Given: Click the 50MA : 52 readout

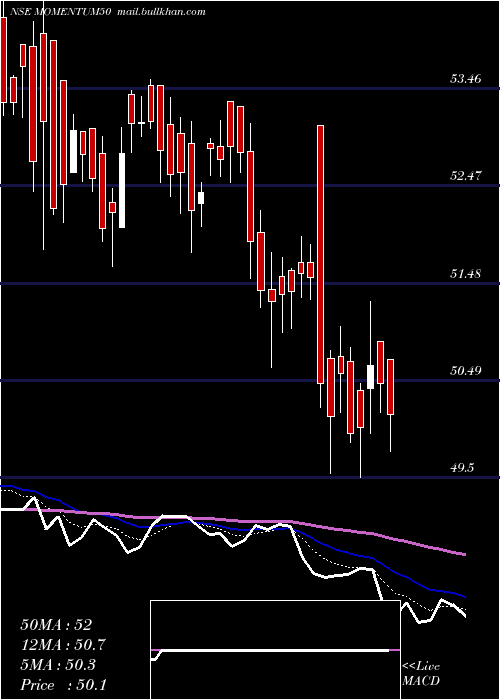Looking at the screenshot, I should tap(56, 625).
